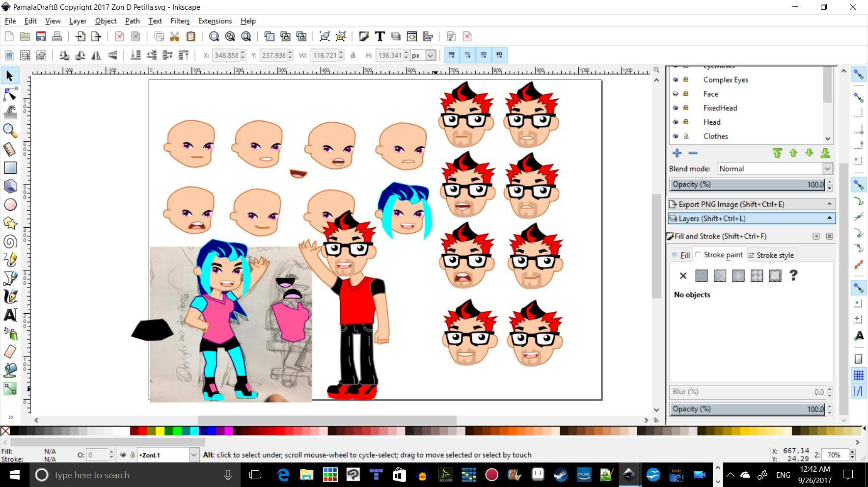868x487 pixels.
Task: Choose the Star and polygon tool
Action: [x=10, y=223]
